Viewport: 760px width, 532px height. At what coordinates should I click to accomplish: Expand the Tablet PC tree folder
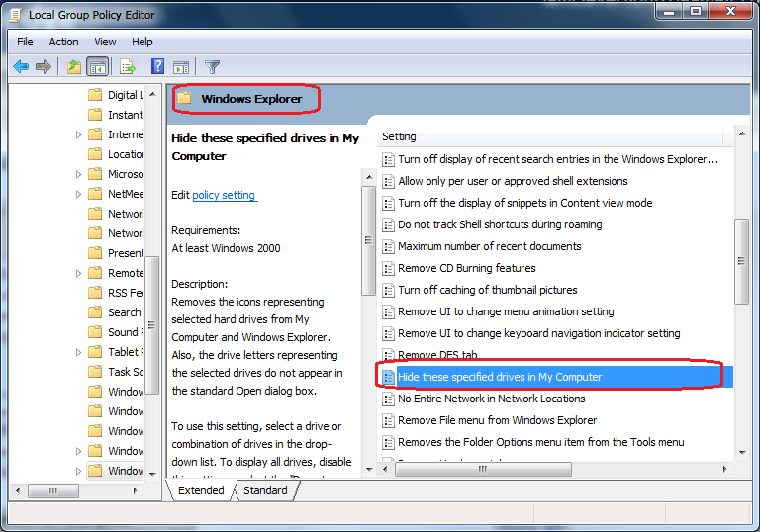pyautogui.click(x=78, y=352)
